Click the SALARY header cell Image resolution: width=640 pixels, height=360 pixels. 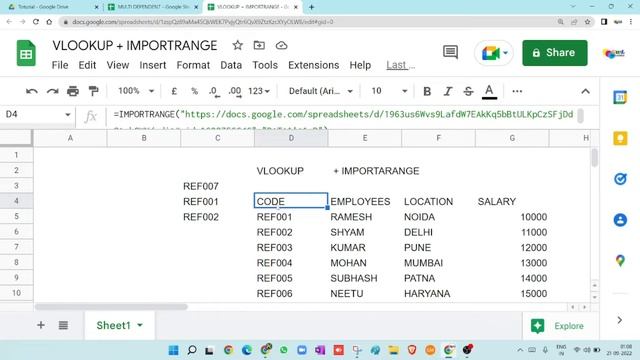512,201
